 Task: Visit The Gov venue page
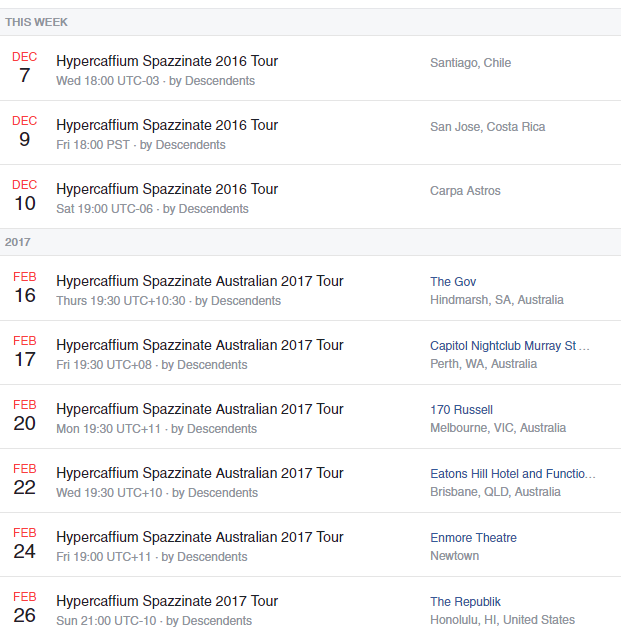(x=453, y=282)
